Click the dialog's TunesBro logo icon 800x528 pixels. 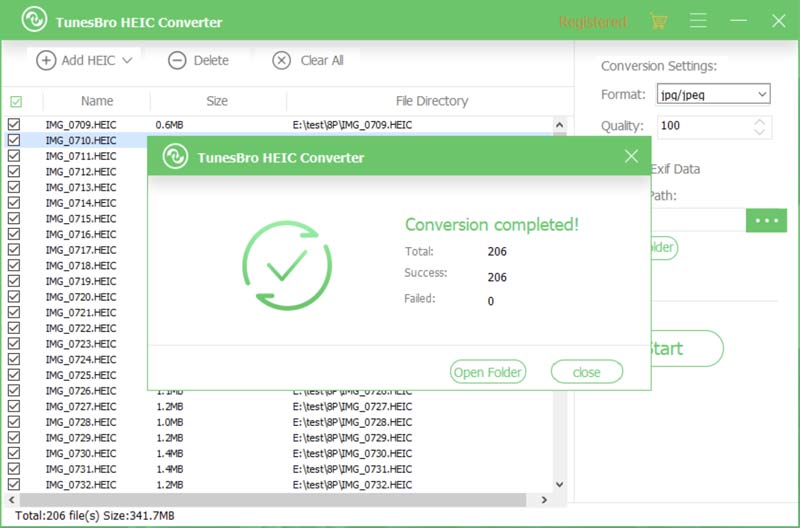tap(175, 157)
